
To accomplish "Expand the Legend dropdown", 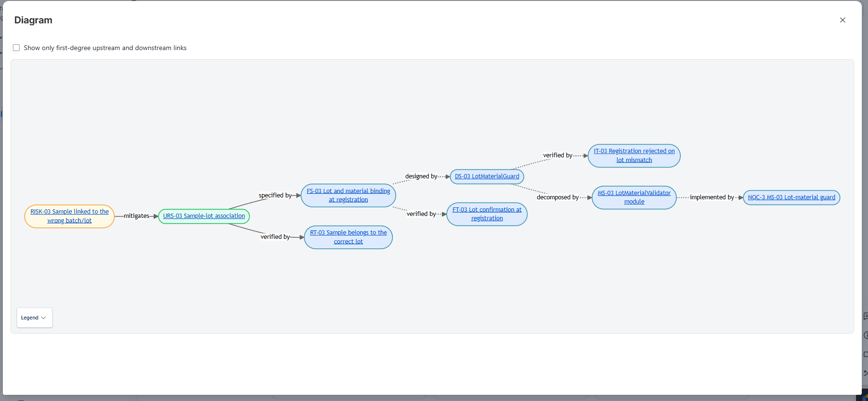I will (x=34, y=318).
